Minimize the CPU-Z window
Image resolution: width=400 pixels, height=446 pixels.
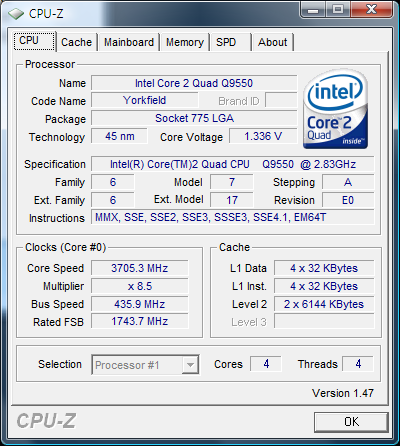(x=313, y=9)
